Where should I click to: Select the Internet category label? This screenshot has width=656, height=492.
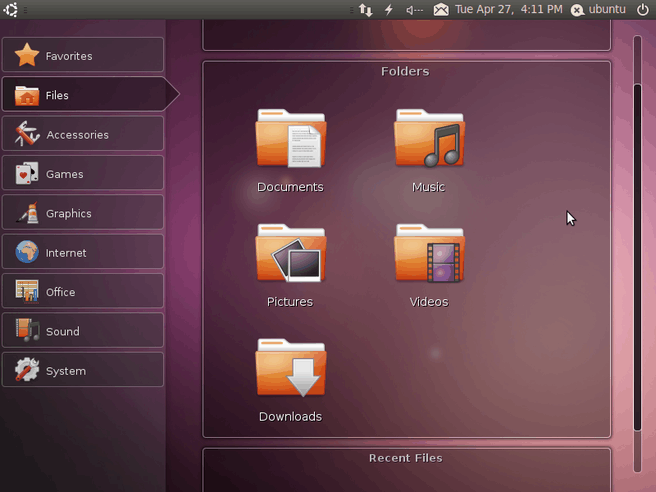(x=66, y=253)
